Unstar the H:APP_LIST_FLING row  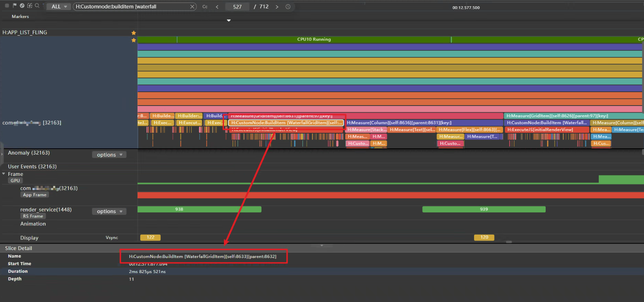coord(133,33)
